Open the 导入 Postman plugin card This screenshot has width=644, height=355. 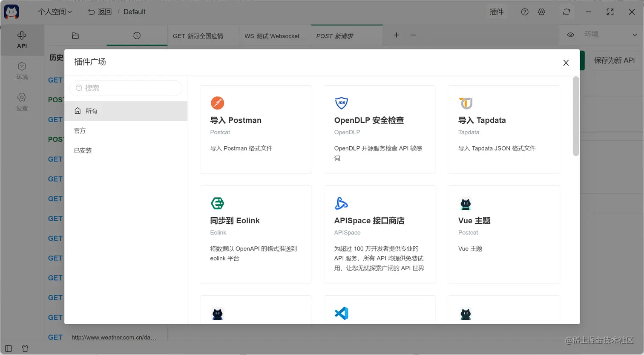[x=256, y=129]
